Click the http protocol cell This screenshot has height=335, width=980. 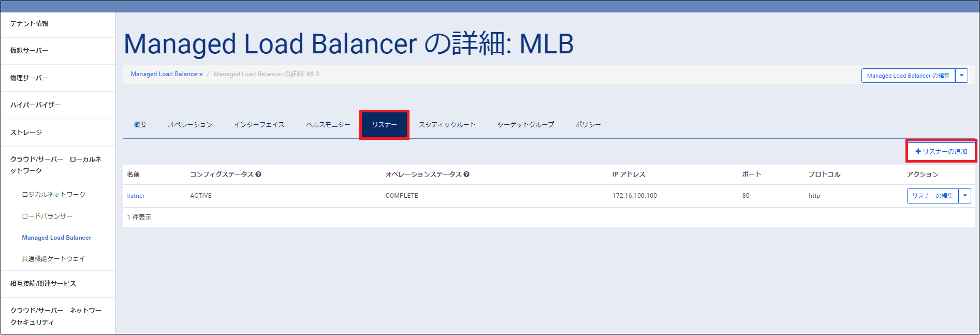814,196
